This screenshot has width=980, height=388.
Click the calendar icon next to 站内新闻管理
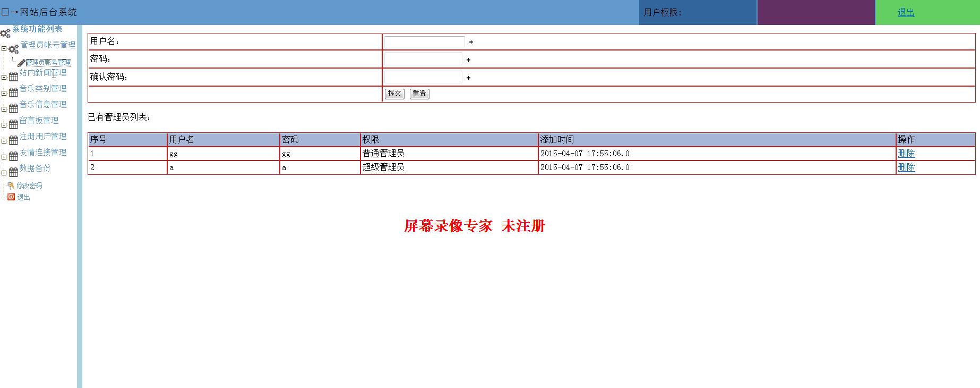[14, 77]
